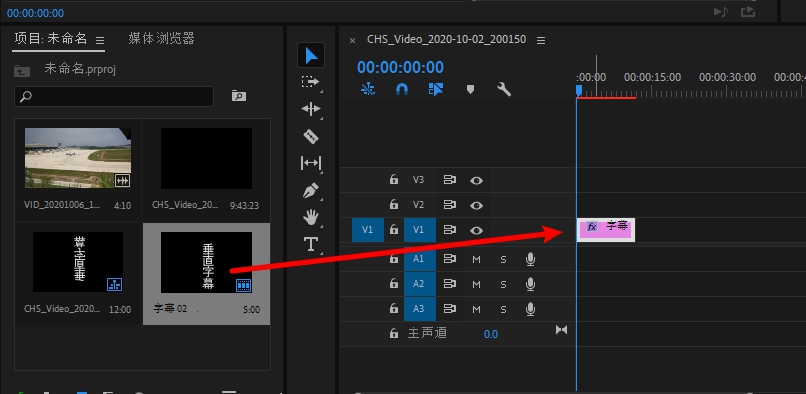Select the Track Select Forward tool
Image resolution: width=806 pixels, height=394 pixels.
click(x=310, y=82)
